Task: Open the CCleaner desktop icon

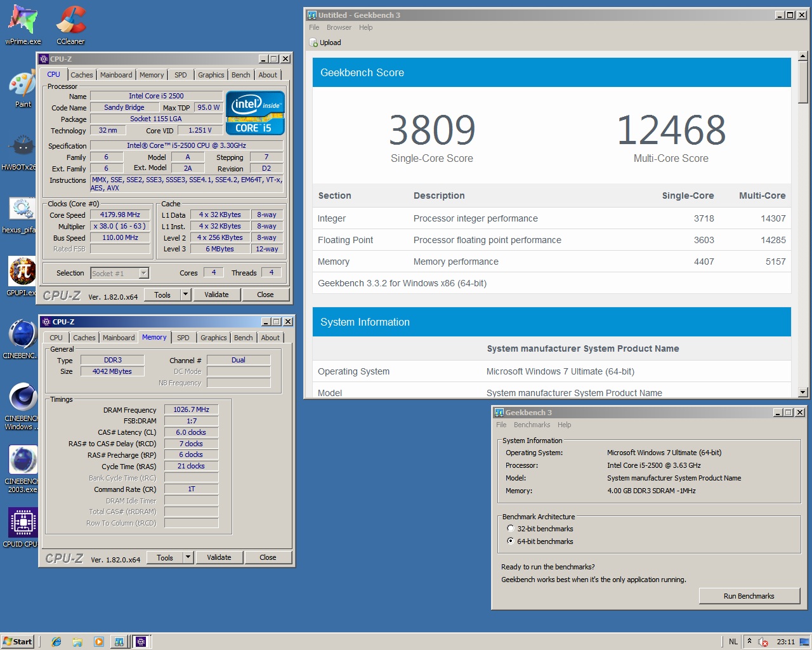Action: (x=70, y=24)
